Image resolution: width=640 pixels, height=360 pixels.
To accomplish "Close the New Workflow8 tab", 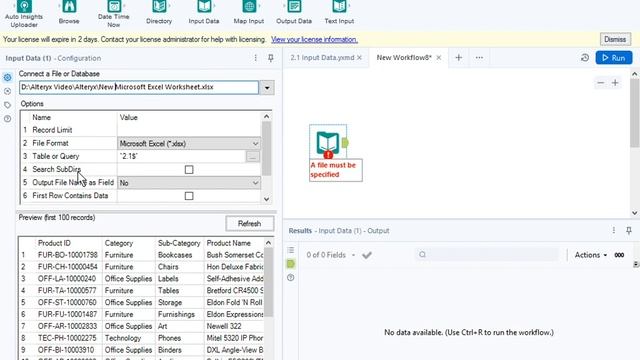I will click(x=439, y=58).
